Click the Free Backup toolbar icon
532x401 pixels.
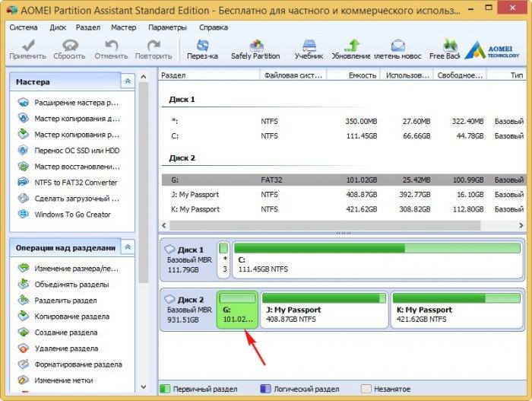click(450, 45)
